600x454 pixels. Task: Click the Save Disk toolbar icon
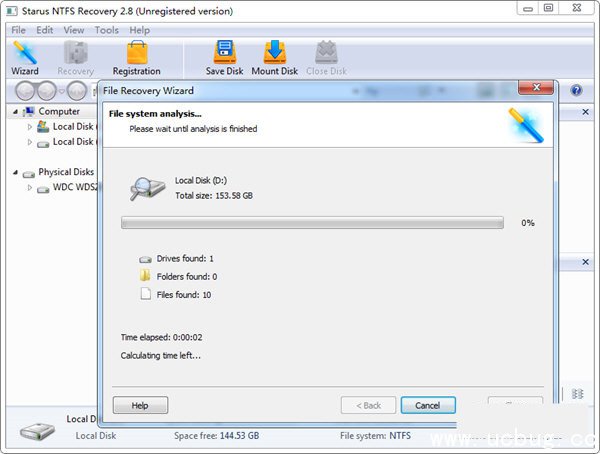tap(225, 58)
